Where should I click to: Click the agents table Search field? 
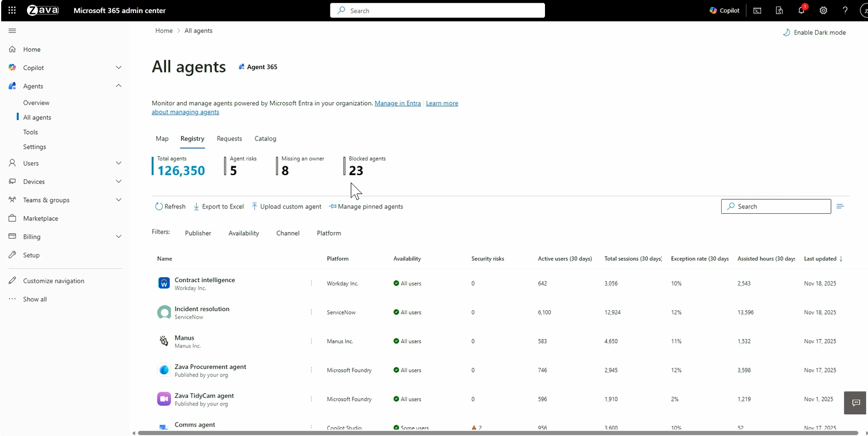tap(776, 207)
